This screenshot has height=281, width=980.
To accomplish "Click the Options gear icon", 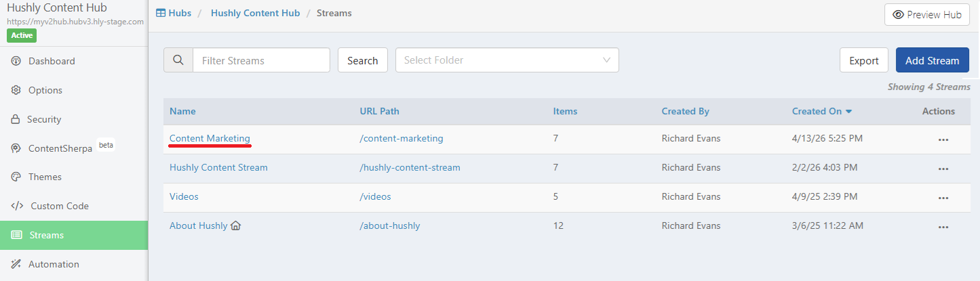I will pyautogui.click(x=16, y=90).
